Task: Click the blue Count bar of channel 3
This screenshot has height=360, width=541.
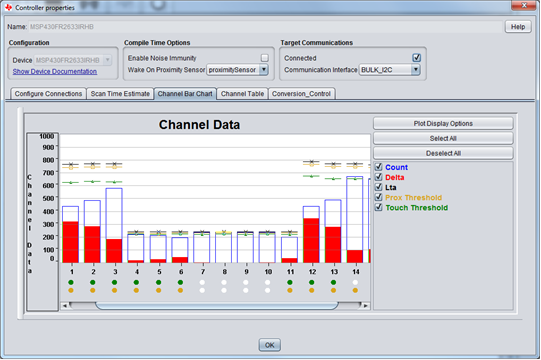Action: 114,213
